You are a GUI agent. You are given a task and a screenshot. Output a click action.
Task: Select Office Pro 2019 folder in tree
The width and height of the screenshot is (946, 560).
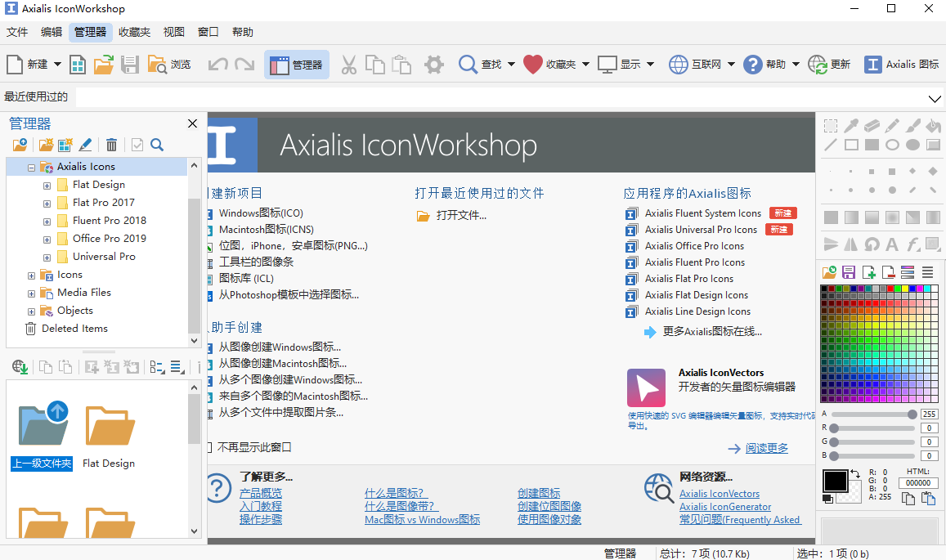110,239
